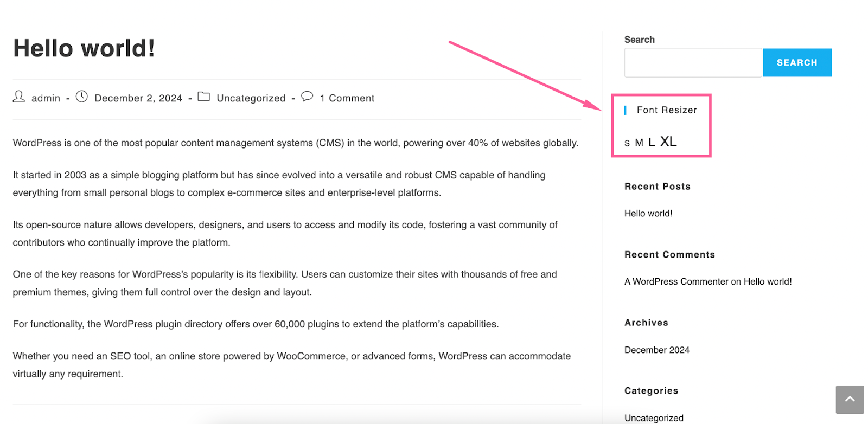Set font size to L

pyautogui.click(x=652, y=142)
